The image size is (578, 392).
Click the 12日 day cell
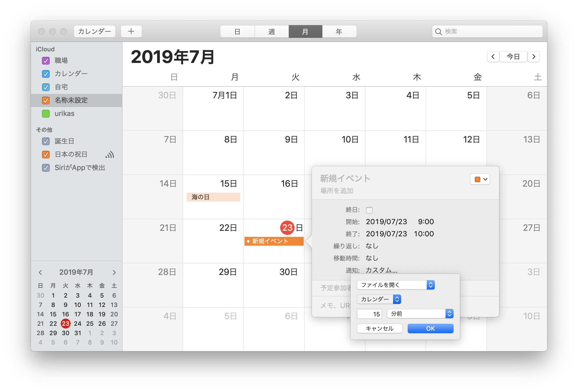coord(456,153)
